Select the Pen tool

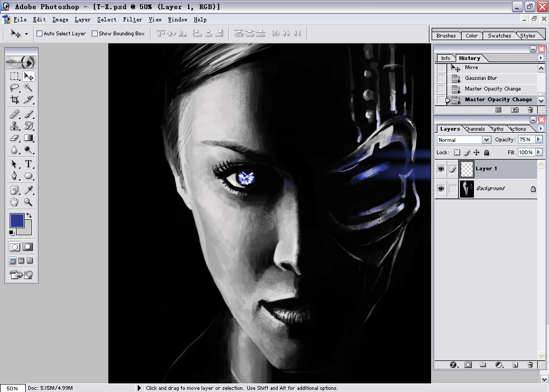14,176
